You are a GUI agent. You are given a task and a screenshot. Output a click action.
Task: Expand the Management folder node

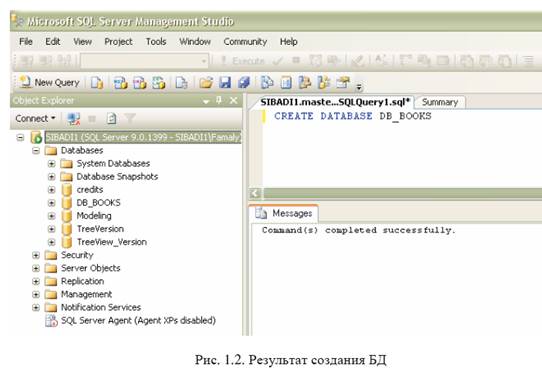click(x=36, y=295)
